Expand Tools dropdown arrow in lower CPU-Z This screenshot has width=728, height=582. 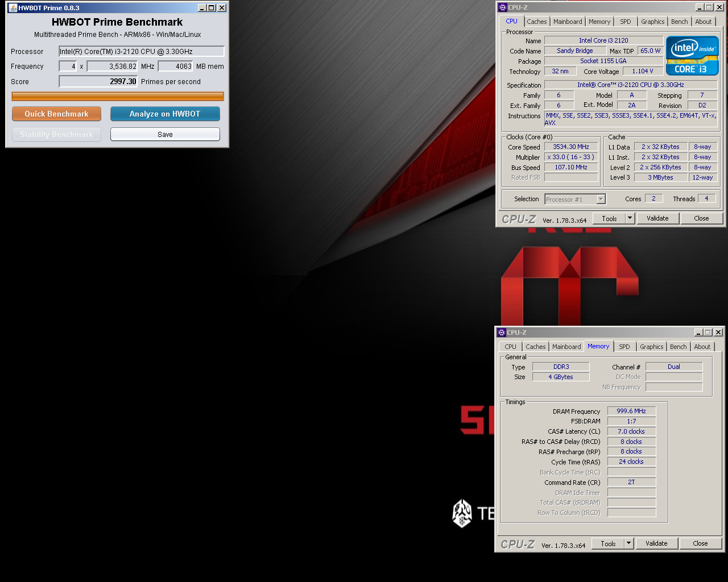click(x=628, y=543)
